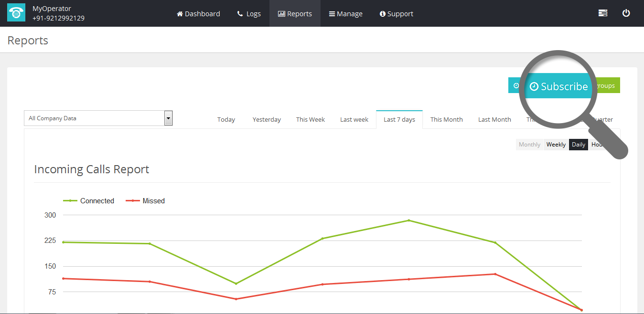Open the Manage menu
Screen dimensions: 644x314
(345, 14)
